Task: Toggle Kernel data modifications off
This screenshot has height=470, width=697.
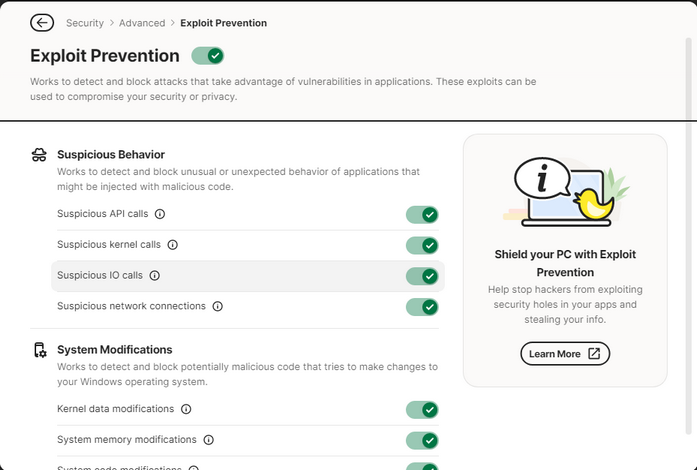Action: point(422,409)
